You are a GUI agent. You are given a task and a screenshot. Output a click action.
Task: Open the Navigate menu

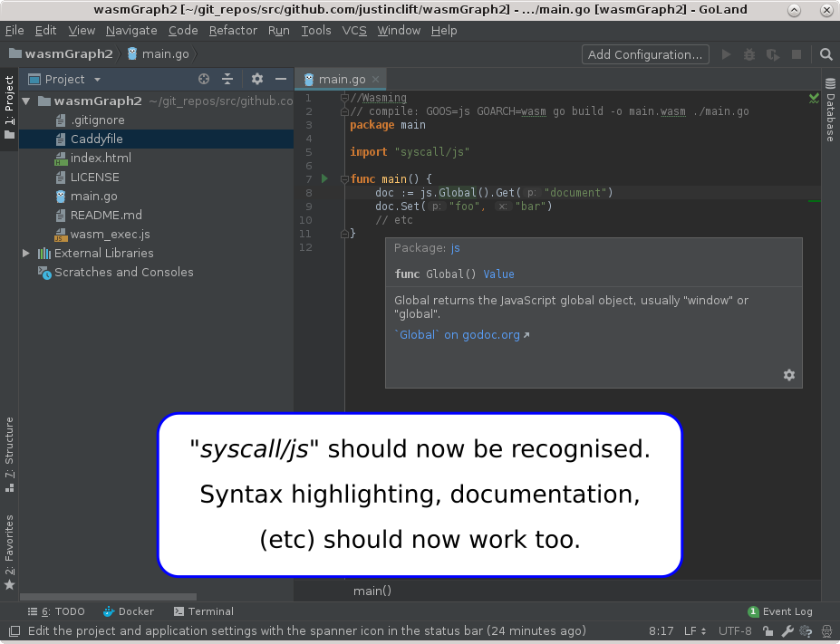pos(131,31)
